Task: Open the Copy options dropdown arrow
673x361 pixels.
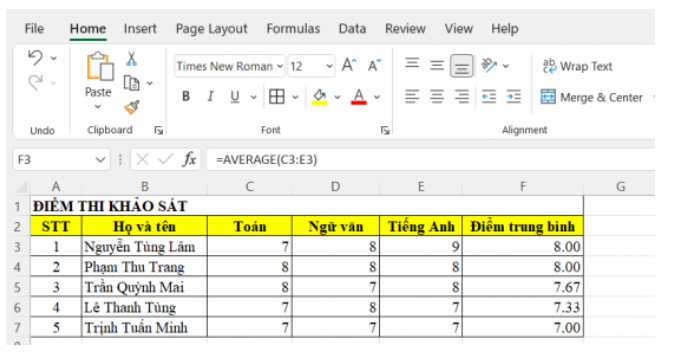Action: pyautogui.click(x=150, y=83)
